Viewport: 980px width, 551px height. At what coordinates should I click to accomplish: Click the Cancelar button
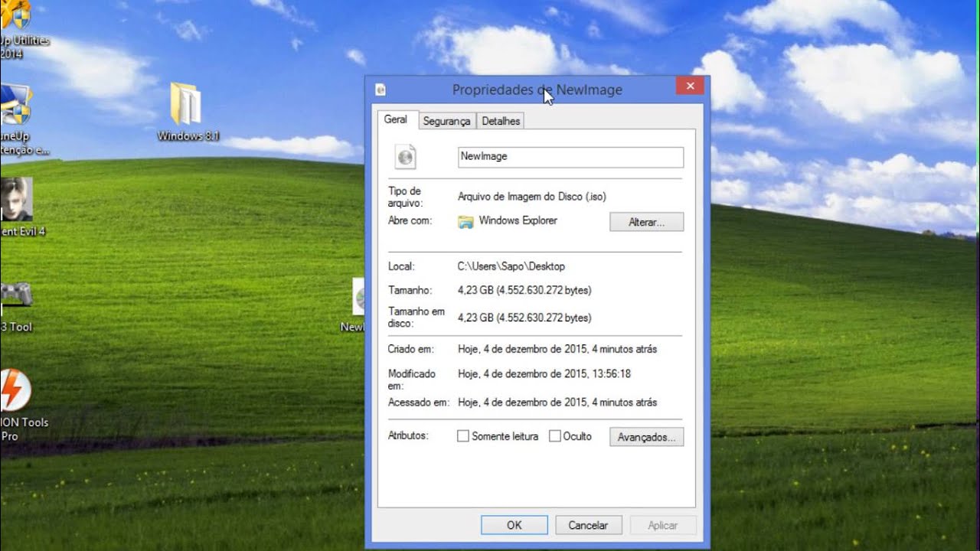click(588, 525)
